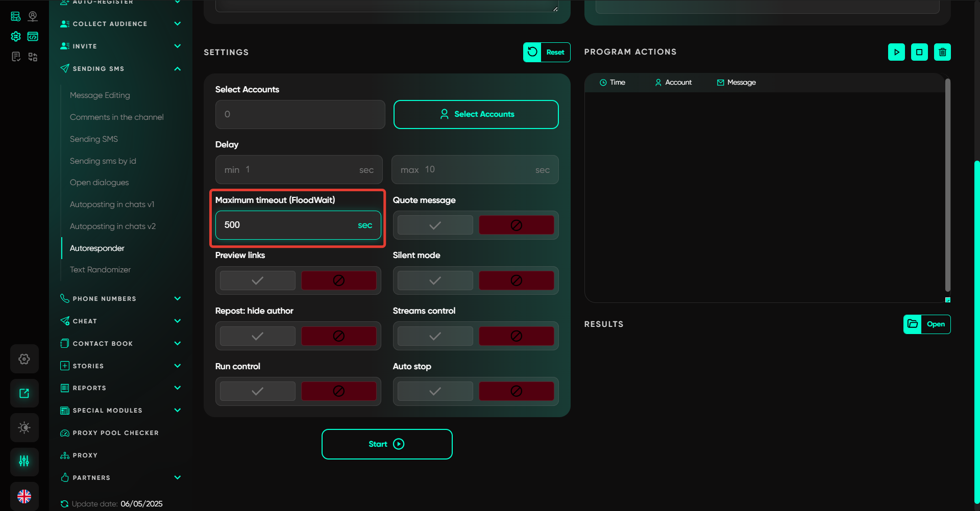Enable Quote message with checkmark toggle
Image resolution: width=980 pixels, height=511 pixels.
tap(435, 225)
